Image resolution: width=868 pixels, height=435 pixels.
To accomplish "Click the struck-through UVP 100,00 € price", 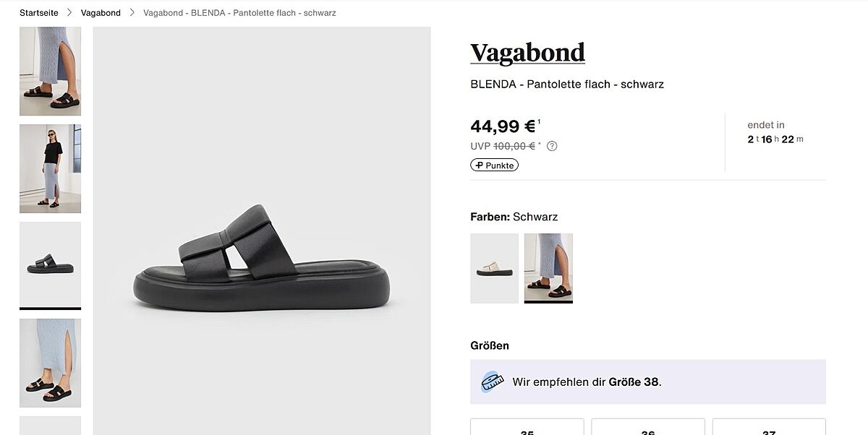I will coord(514,146).
